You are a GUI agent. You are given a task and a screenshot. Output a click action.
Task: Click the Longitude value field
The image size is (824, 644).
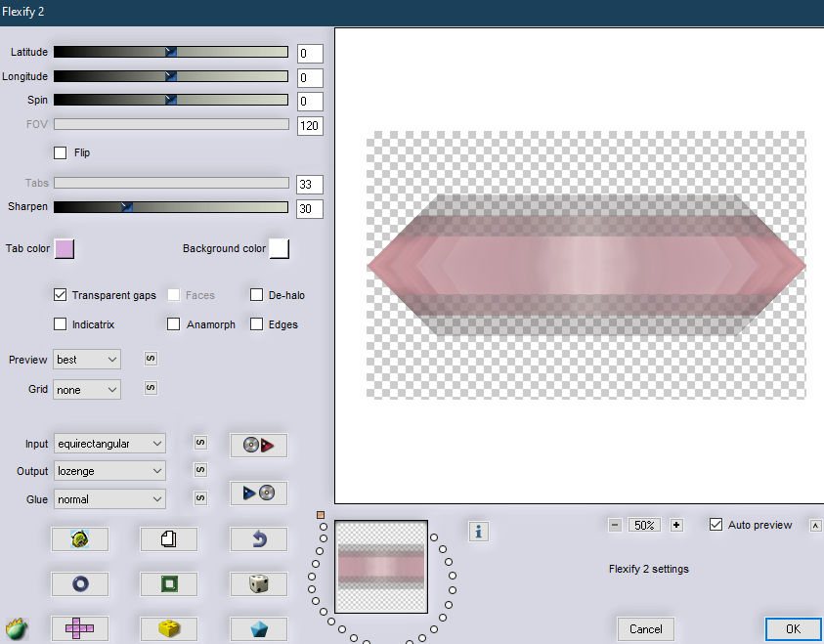click(x=310, y=78)
